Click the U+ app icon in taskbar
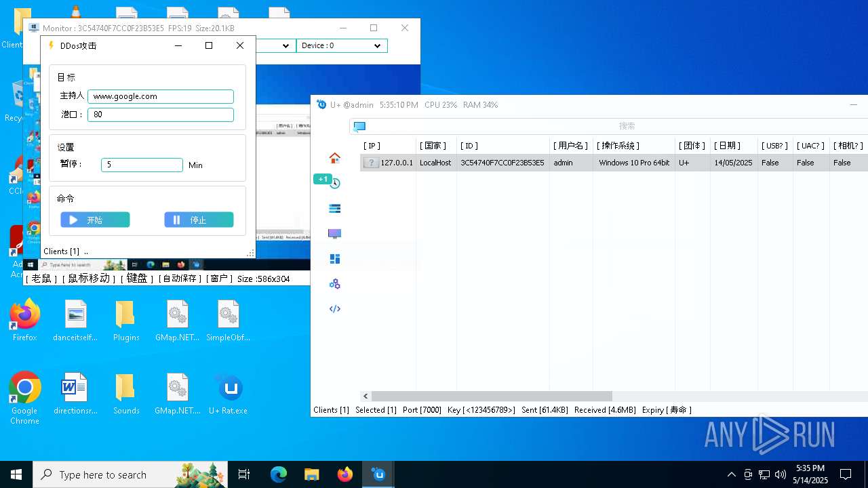868x488 pixels. [378, 474]
